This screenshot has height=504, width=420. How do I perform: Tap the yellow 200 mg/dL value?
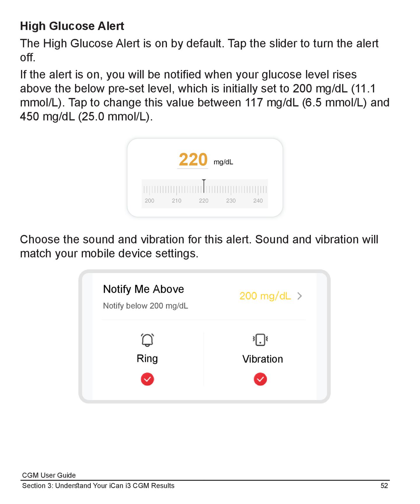pos(265,296)
